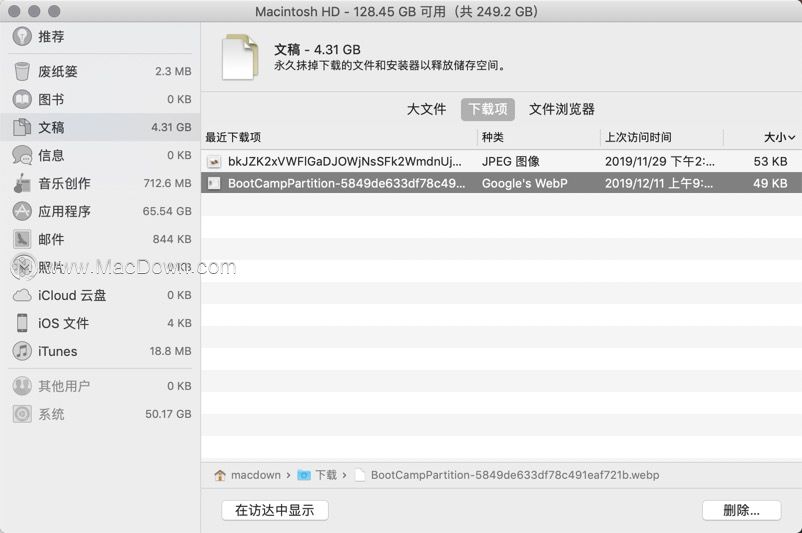Select 音乐创作 label in the sidebar

(x=64, y=183)
